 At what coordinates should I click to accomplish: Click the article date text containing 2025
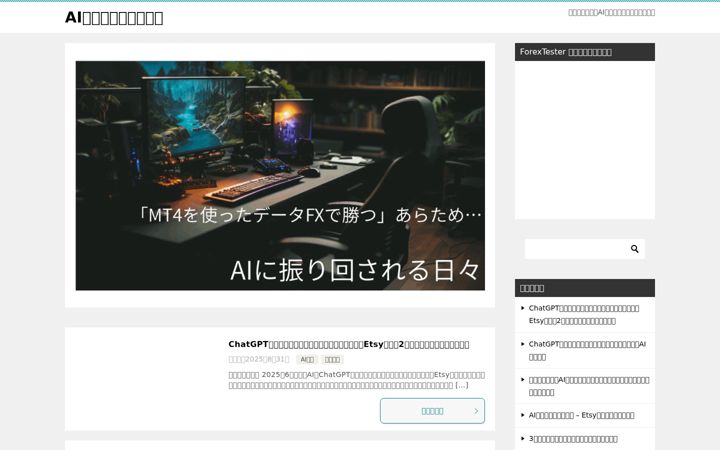259,359
